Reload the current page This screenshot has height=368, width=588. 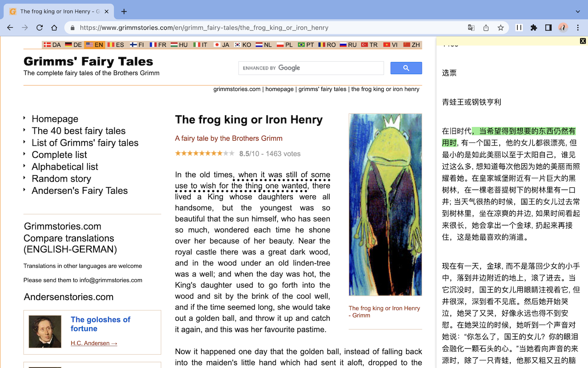tap(40, 28)
